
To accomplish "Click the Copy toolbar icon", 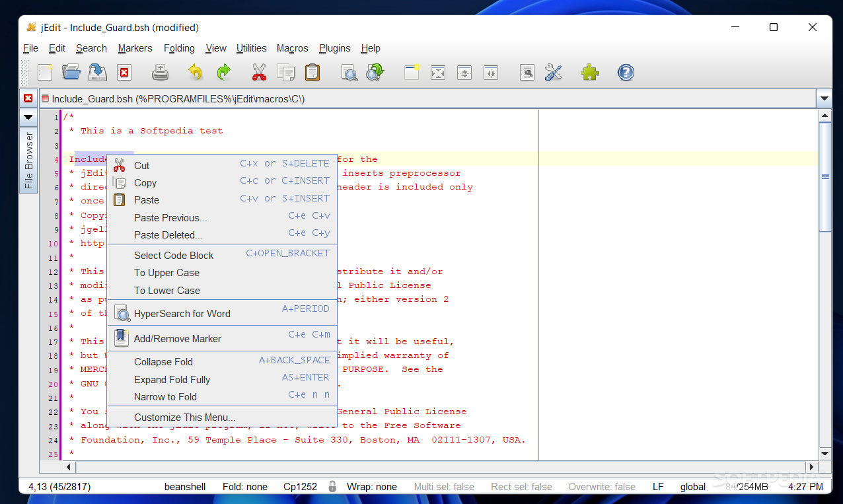I will (286, 72).
